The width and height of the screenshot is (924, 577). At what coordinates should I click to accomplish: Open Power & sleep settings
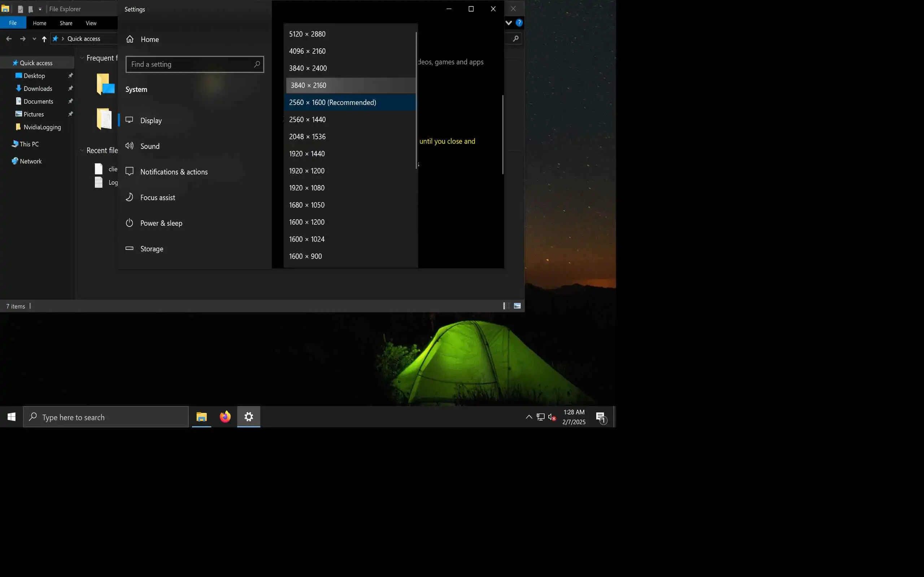click(161, 223)
